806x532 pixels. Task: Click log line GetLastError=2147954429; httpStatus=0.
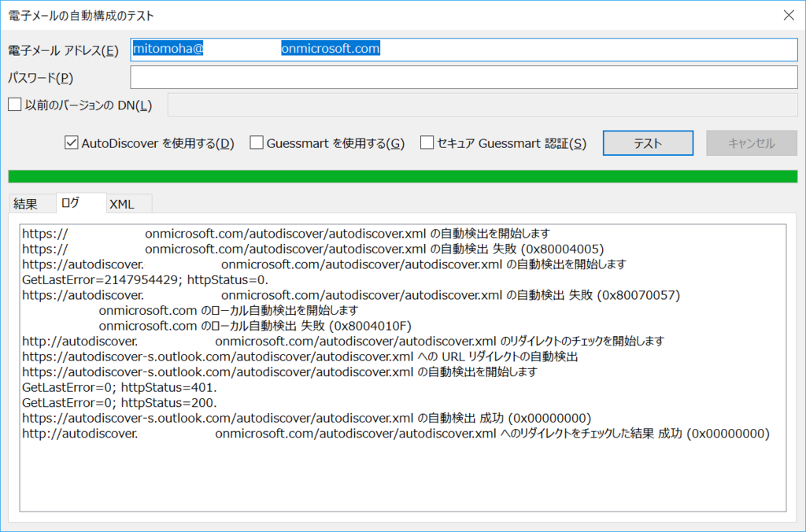146,279
